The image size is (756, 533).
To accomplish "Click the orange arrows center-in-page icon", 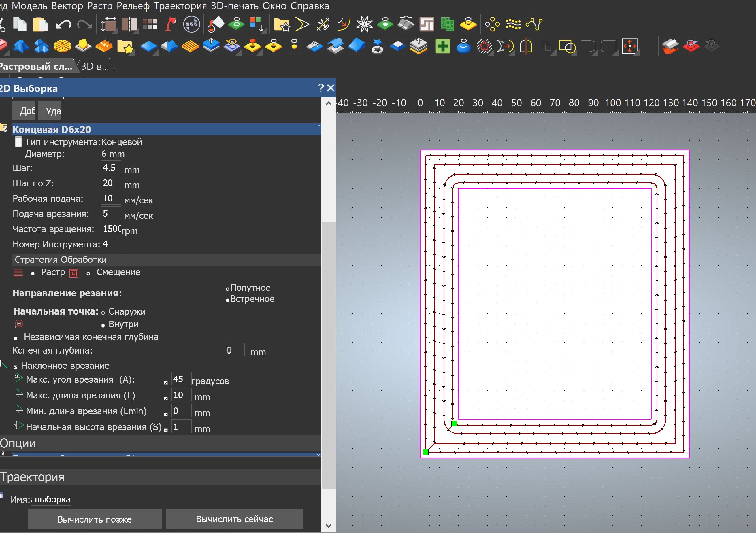I will tap(629, 46).
